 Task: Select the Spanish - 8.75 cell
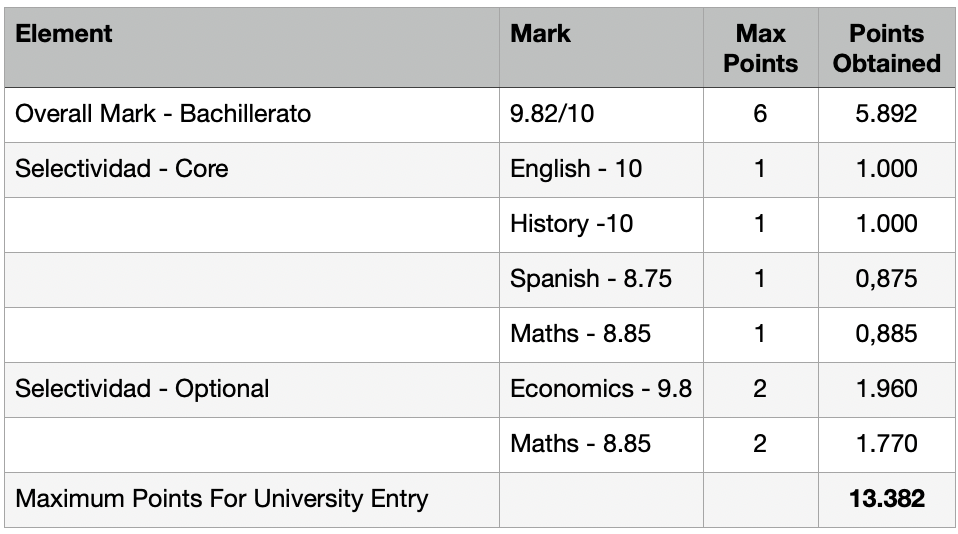click(x=601, y=279)
